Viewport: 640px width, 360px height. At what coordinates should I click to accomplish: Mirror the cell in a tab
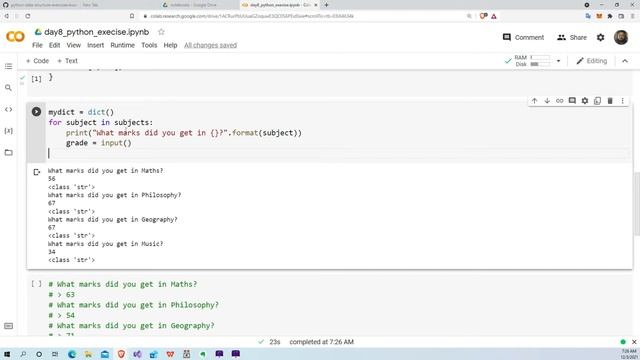coord(598,101)
